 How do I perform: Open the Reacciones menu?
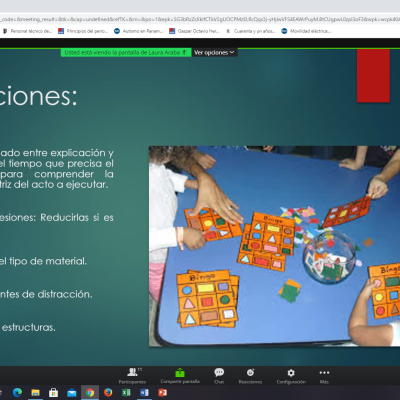(x=250, y=376)
